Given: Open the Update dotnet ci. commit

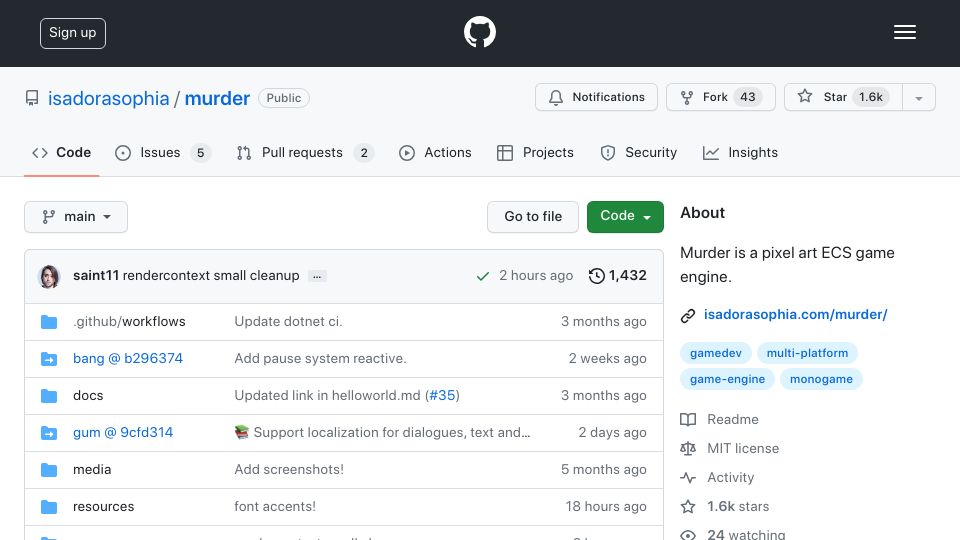Looking at the screenshot, I should pyautogui.click(x=288, y=321).
